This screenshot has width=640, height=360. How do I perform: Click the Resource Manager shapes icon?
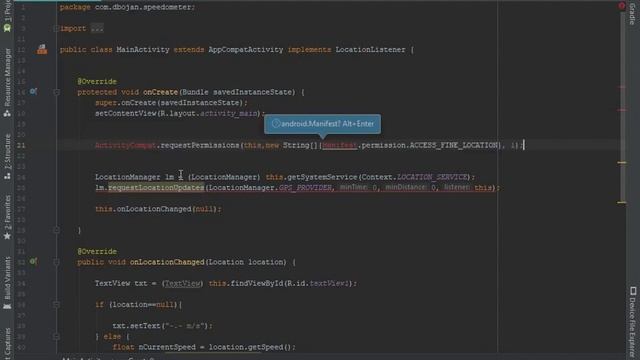click(7, 113)
